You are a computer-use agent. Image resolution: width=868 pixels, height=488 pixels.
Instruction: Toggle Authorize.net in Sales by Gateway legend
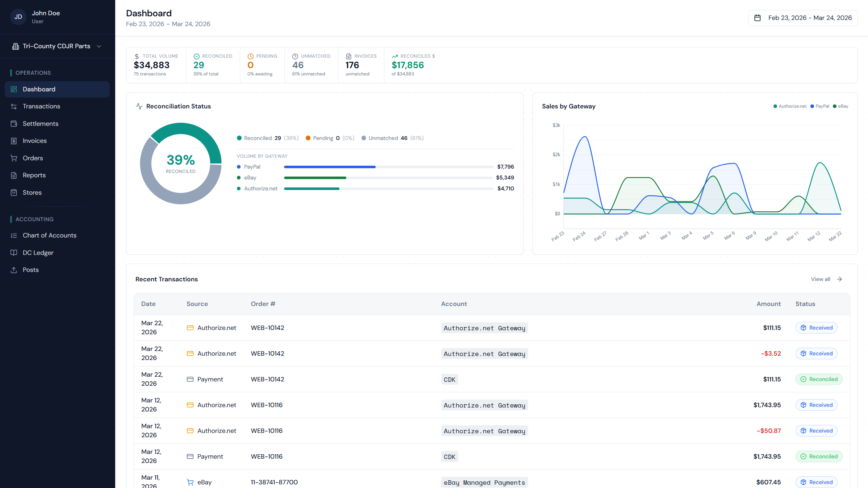coord(790,106)
